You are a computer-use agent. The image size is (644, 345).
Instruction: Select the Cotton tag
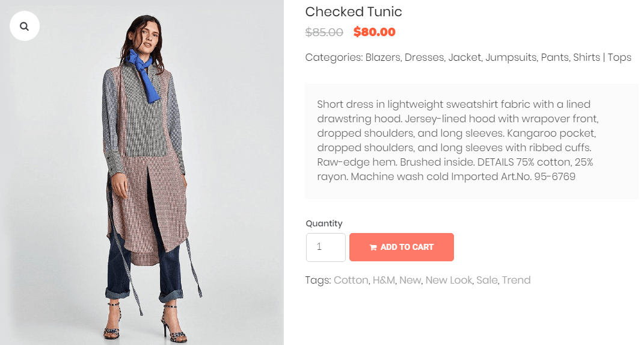pyautogui.click(x=351, y=280)
